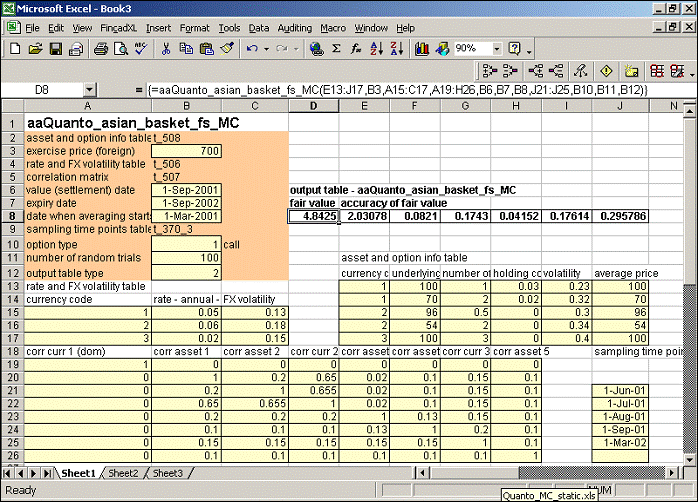
Task: Click the Remove Precedent Arrows auditing icon
Action: pyautogui.click(x=510, y=71)
